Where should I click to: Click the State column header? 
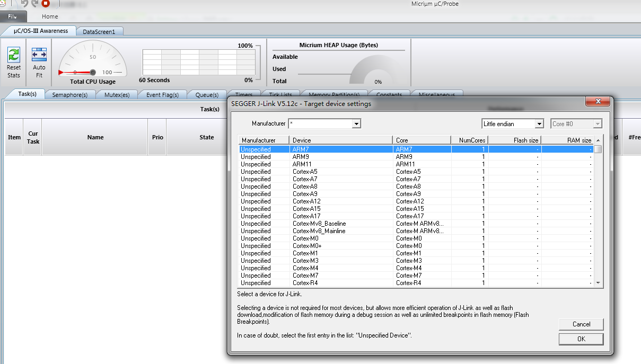point(207,137)
